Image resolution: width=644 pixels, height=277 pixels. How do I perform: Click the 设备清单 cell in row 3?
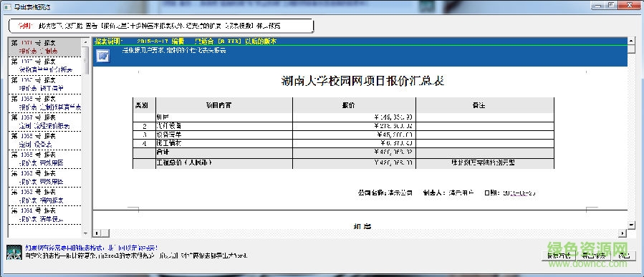coord(224,135)
